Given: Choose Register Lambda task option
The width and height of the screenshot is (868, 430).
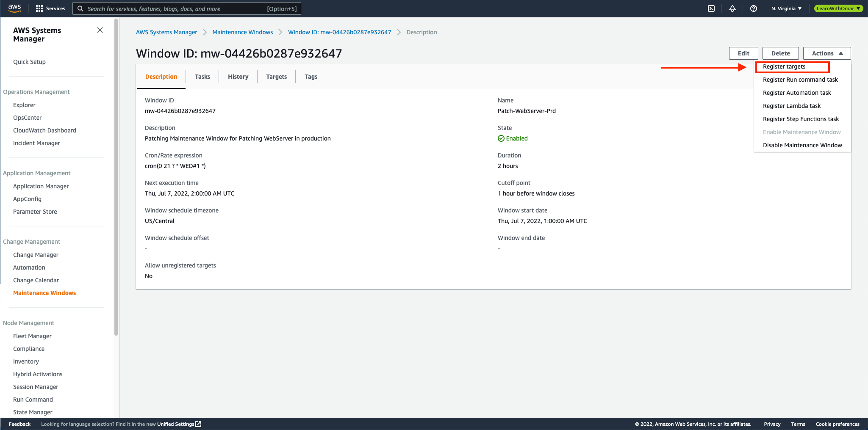Looking at the screenshot, I should 791,106.
